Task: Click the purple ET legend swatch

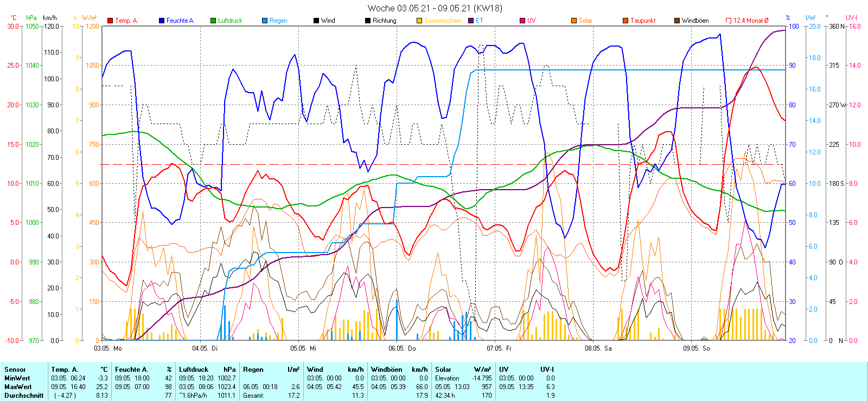Action: click(x=471, y=21)
